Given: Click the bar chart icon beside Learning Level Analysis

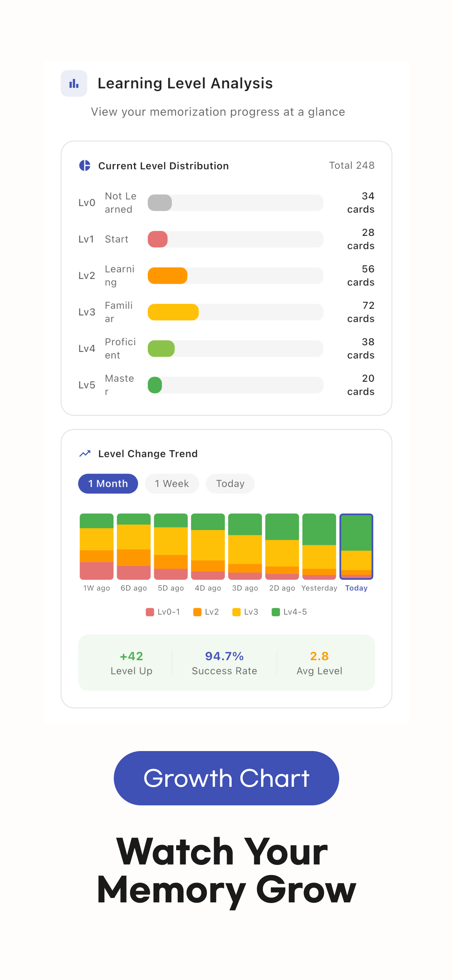Looking at the screenshot, I should [x=74, y=83].
